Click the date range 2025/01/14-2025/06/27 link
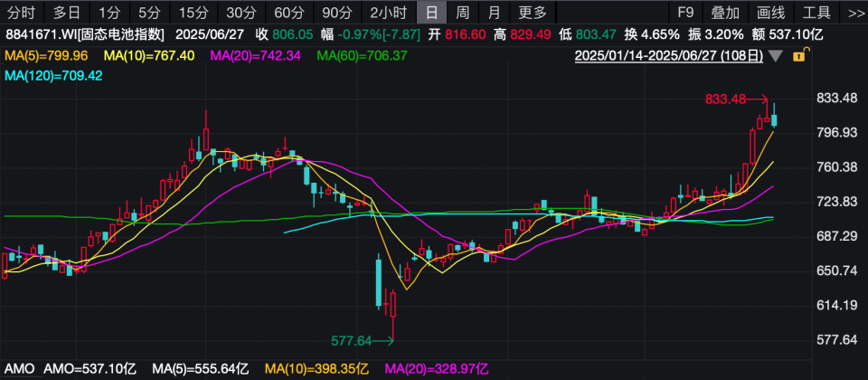The width and height of the screenshot is (868, 380). point(669,56)
